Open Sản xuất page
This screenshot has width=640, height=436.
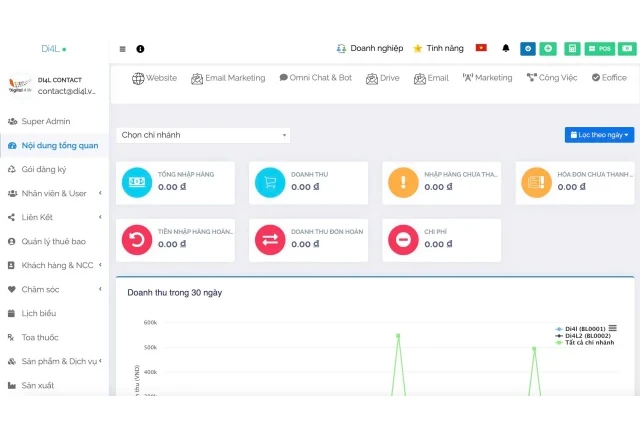click(54, 385)
